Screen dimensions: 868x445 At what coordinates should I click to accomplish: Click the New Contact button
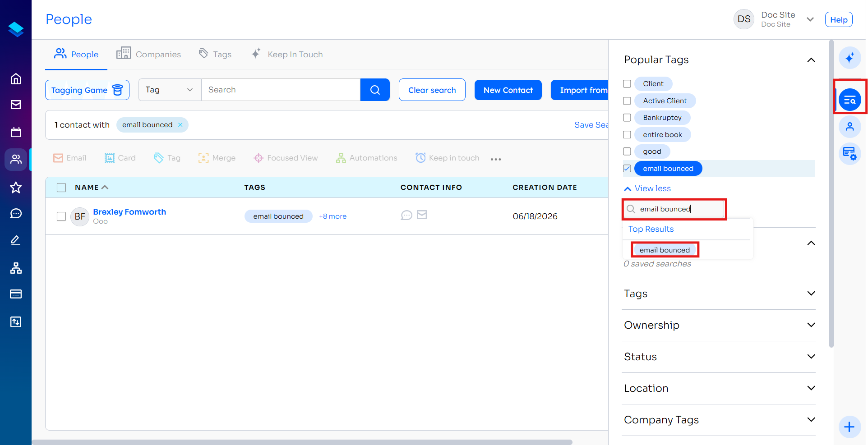point(508,90)
